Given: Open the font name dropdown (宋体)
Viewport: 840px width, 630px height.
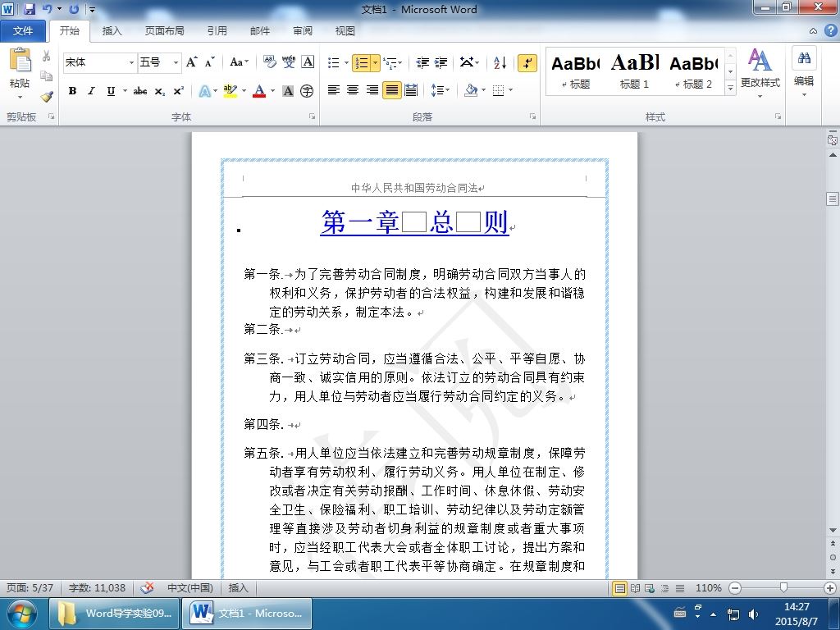Looking at the screenshot, I should pyautogui.click(x=131, y=62).
